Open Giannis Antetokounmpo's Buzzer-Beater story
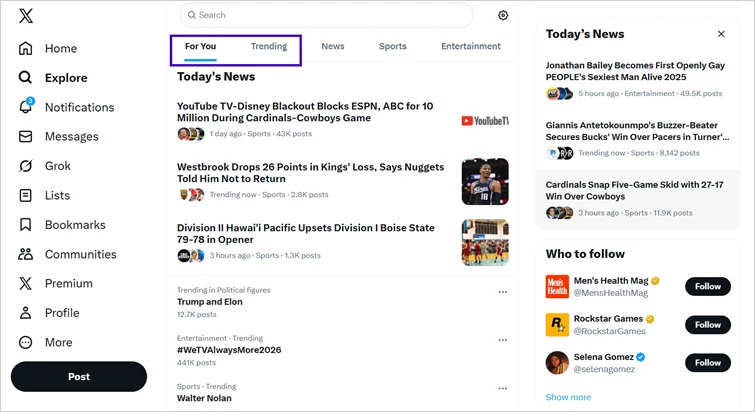Image resolution: width=755 pixels, height=412 pixels. click(x=638, y=131)
